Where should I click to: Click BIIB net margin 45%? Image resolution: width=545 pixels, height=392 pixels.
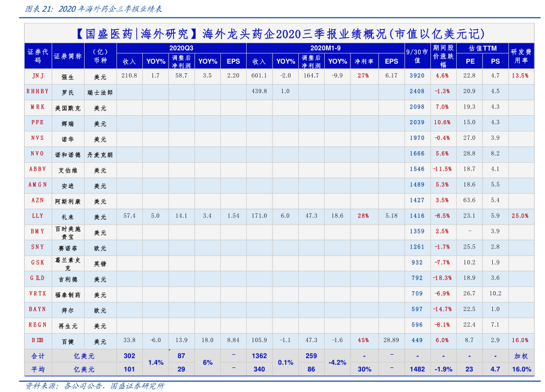(364, 340)
